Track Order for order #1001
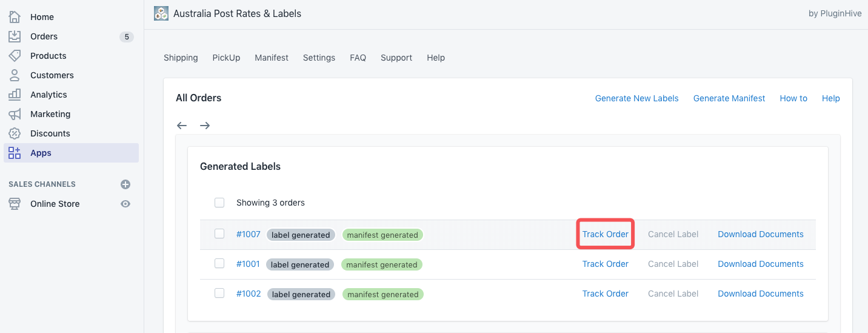 click(x=606, y=264)
